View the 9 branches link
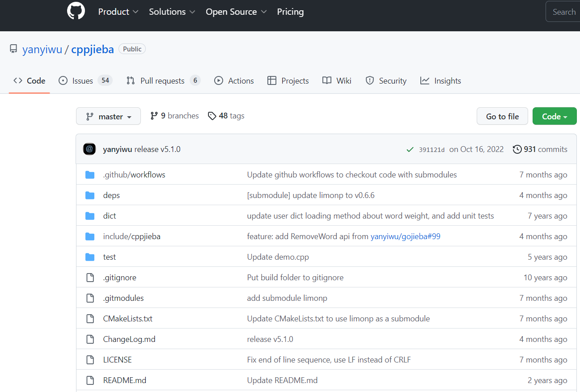The image size is (580, 392). pyautogui.click(x=174, y=116)
